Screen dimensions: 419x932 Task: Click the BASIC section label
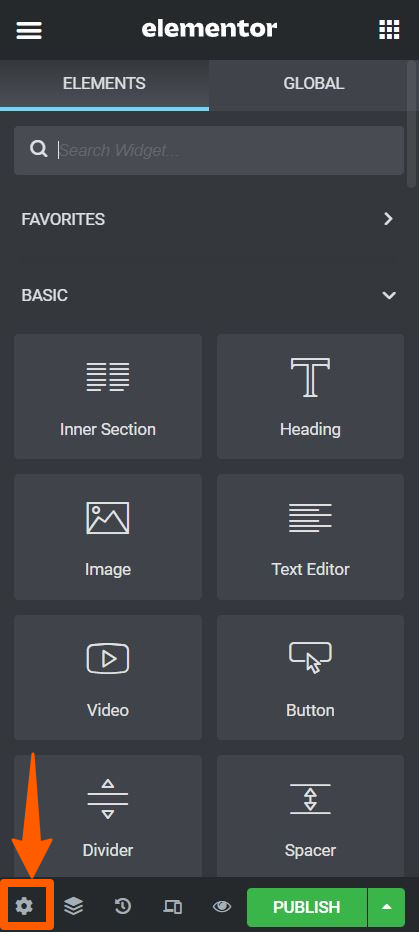tap(45, 295)
